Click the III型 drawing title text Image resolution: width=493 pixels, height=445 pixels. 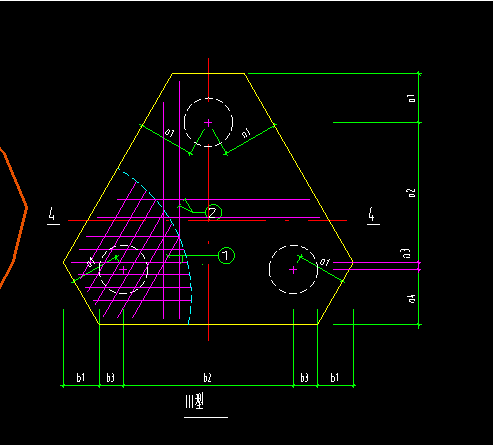[x=195, y=401]
